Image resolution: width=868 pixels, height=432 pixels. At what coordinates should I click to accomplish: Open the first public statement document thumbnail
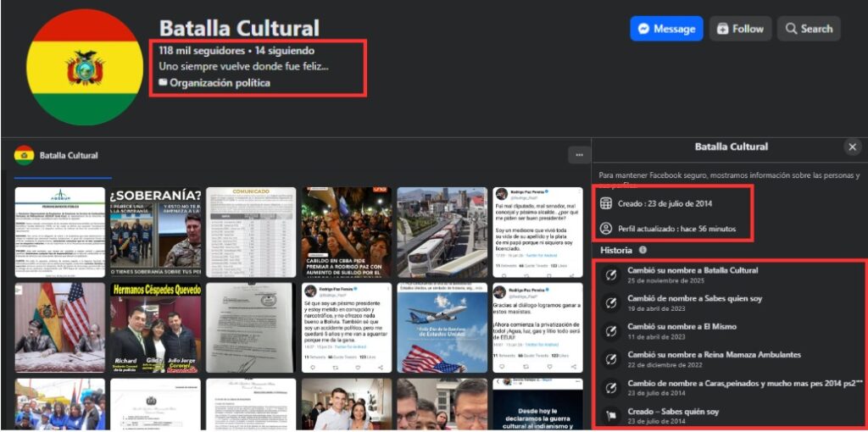pos(60,232)
